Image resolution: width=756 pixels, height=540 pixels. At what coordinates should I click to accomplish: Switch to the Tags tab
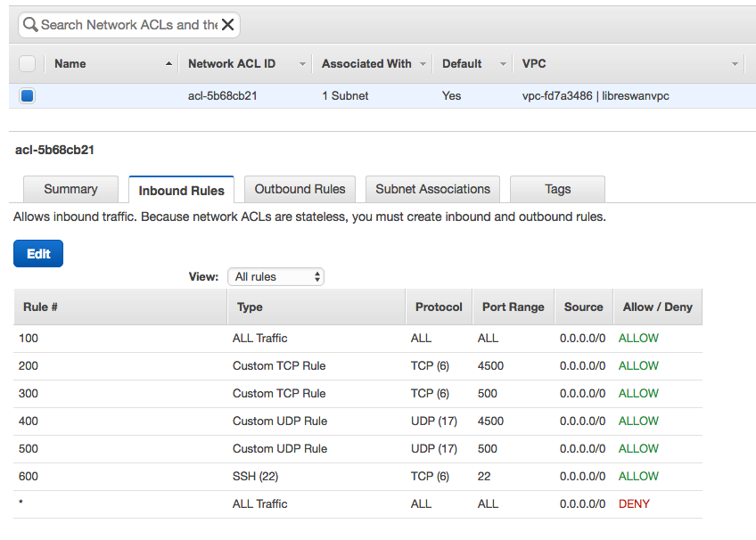tap(557, 189)
